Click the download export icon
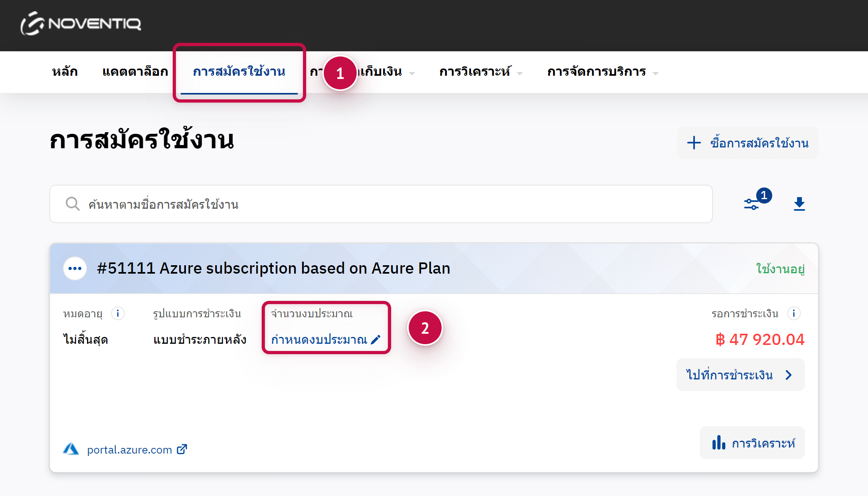Viewport: 868px width, 496px height. coord(799,204)
